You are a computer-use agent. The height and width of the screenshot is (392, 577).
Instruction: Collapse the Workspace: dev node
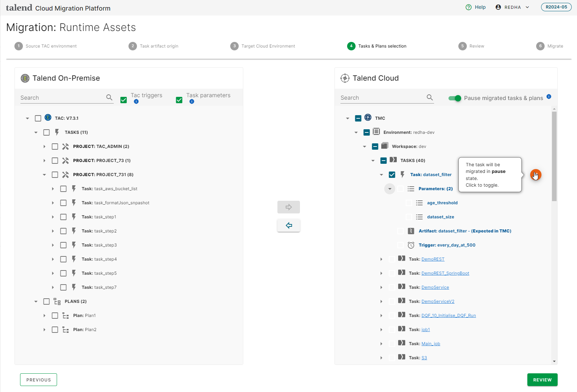point(364,147)
